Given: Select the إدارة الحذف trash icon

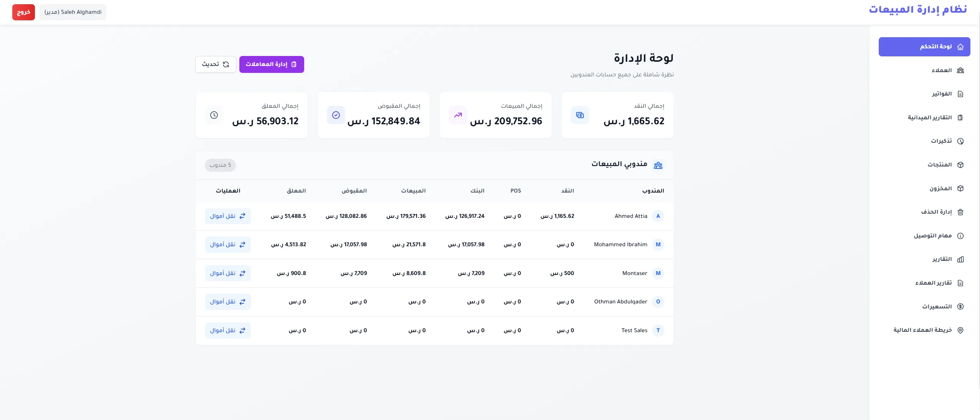Looking at the screenshot, I should (x=960, y=212).
